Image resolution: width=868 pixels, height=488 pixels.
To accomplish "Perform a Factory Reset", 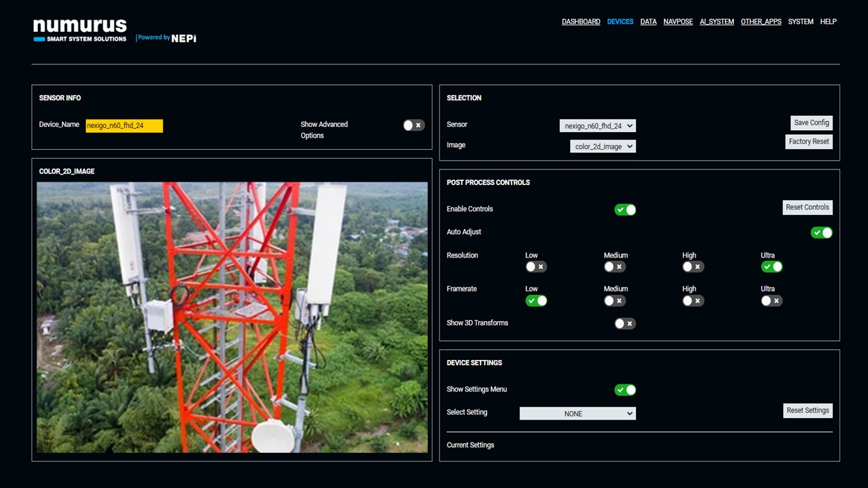I will click(x=808, y=142).
